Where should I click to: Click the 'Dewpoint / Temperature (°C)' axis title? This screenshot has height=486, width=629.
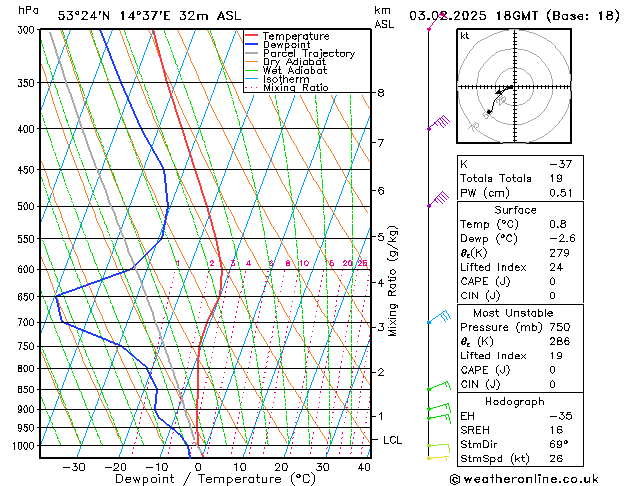(215, 479)
